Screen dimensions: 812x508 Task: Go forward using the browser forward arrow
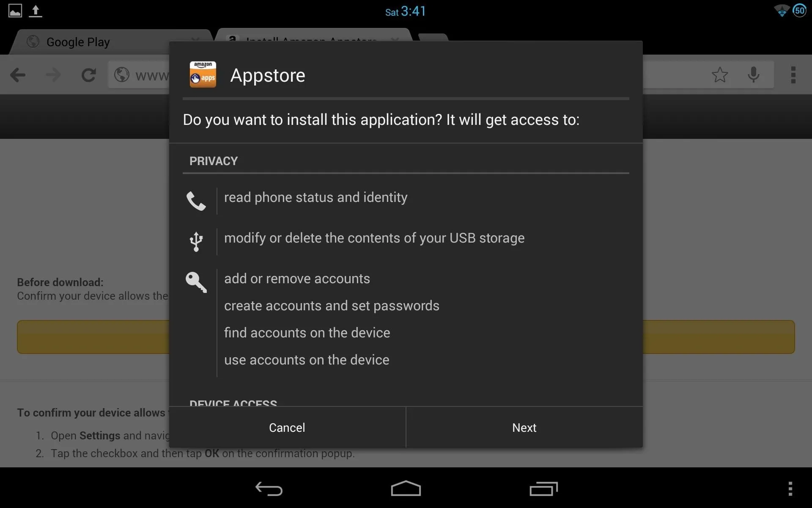tap(53, 75)
